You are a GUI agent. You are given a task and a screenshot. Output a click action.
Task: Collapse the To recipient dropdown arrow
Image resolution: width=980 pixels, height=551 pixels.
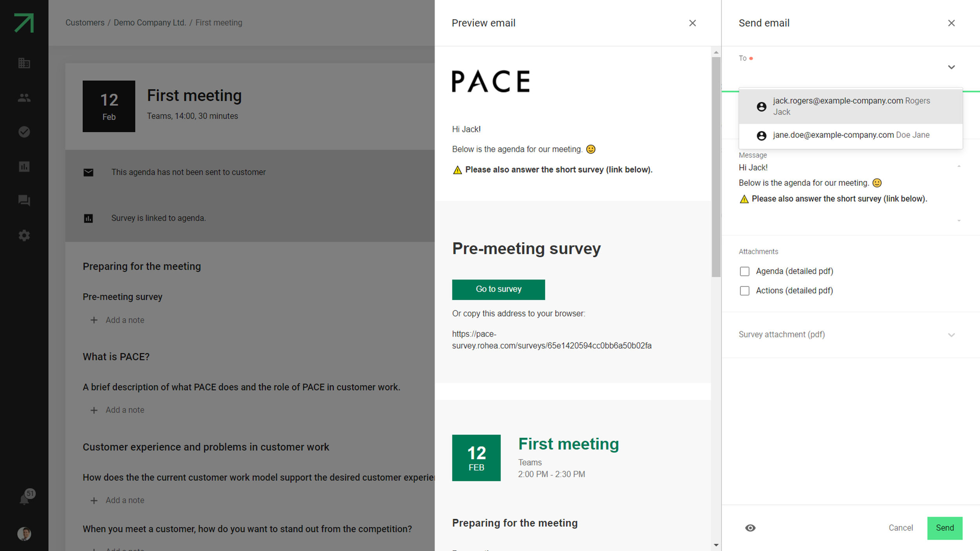coord(951,67)
